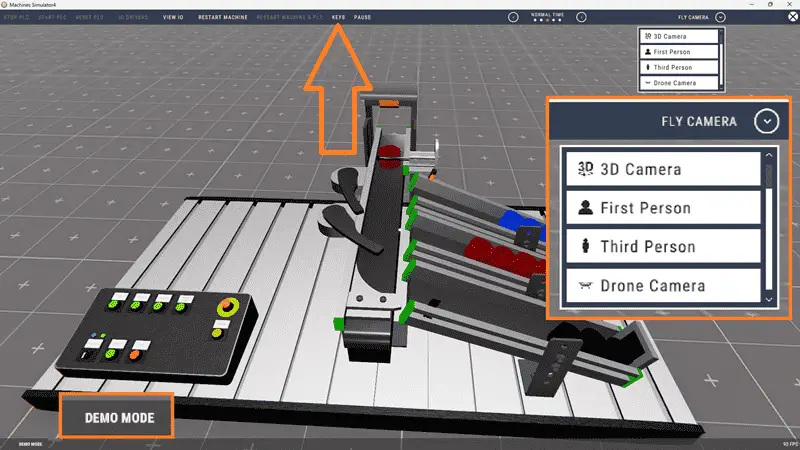The width and height of the screenshot is (800, 450).
Task: Select the orange middle dot of the time speed indicator
Action: (547, 20)
